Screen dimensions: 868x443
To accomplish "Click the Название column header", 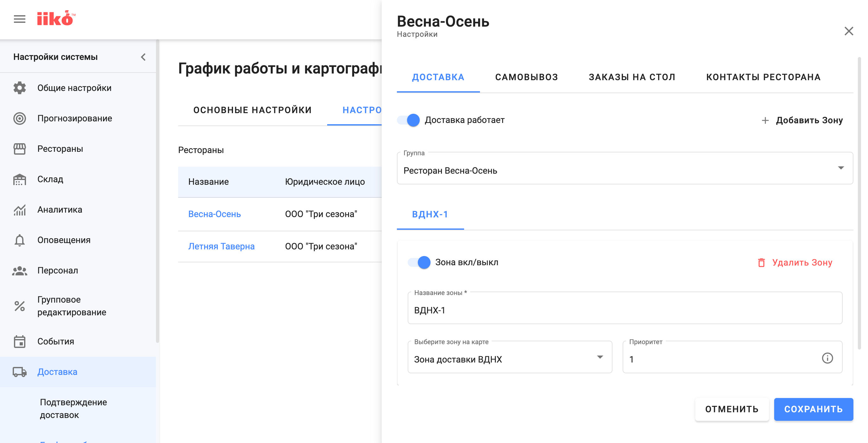I will click(208, 182).
